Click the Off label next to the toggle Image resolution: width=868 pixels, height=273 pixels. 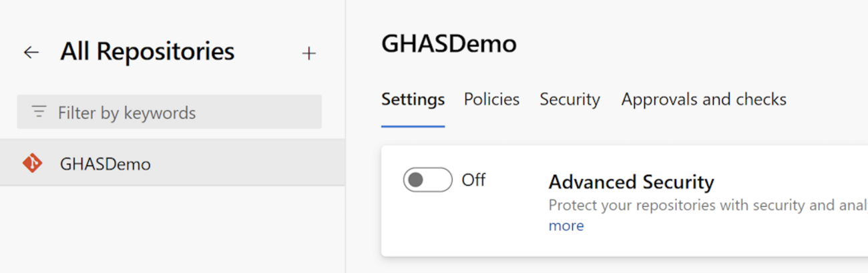pyautogui.click(x=473, y=180)
